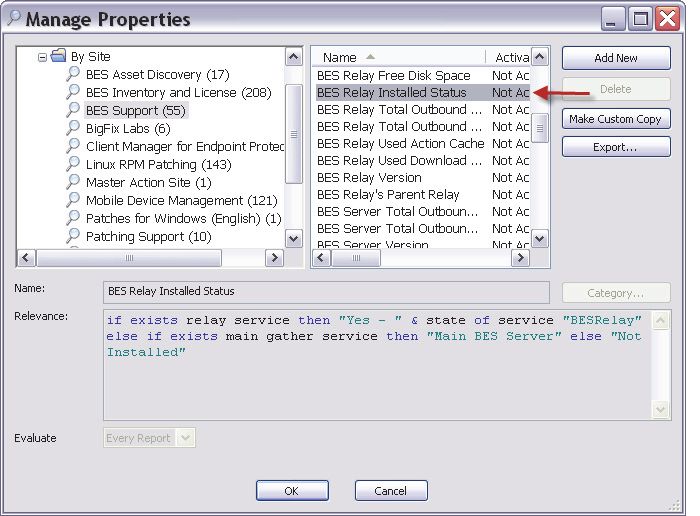Select the BES Support (55) site
The height and width of the screenshot is (516, 700).
pyautogui.click(x=136, y=110)
